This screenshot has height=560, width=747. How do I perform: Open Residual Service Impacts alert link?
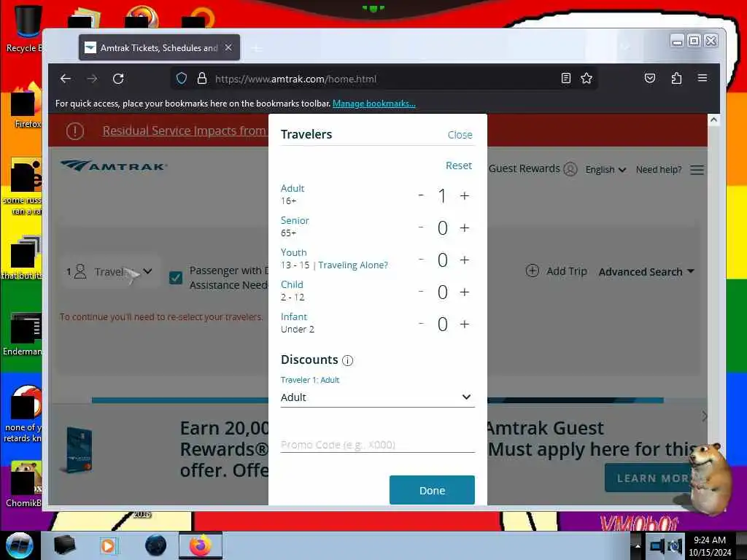(x=185, y=131)
